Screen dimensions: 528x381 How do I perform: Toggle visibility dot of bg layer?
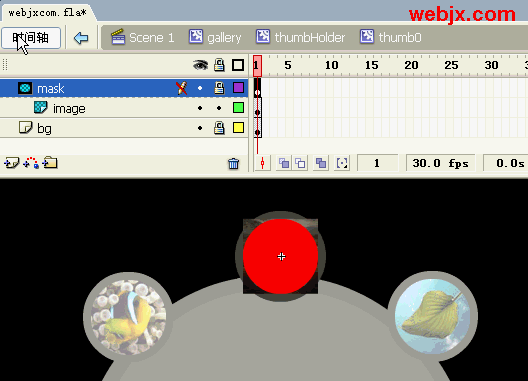pos(200,128)
